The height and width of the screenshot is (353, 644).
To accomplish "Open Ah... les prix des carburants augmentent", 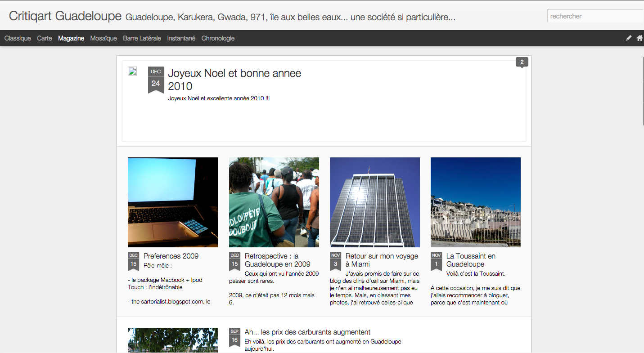I will coord(307,332).
